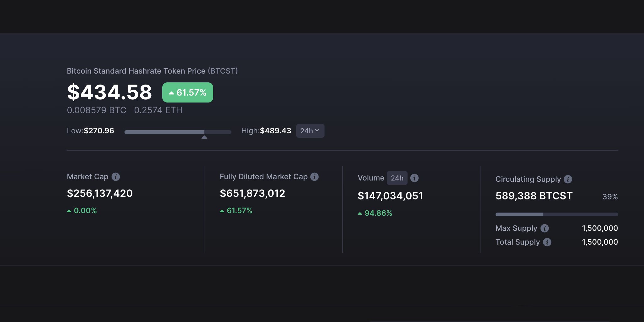Click the $256,137,420 market cap value
This screenshot has width=644, height=322.
coord(100,193)
